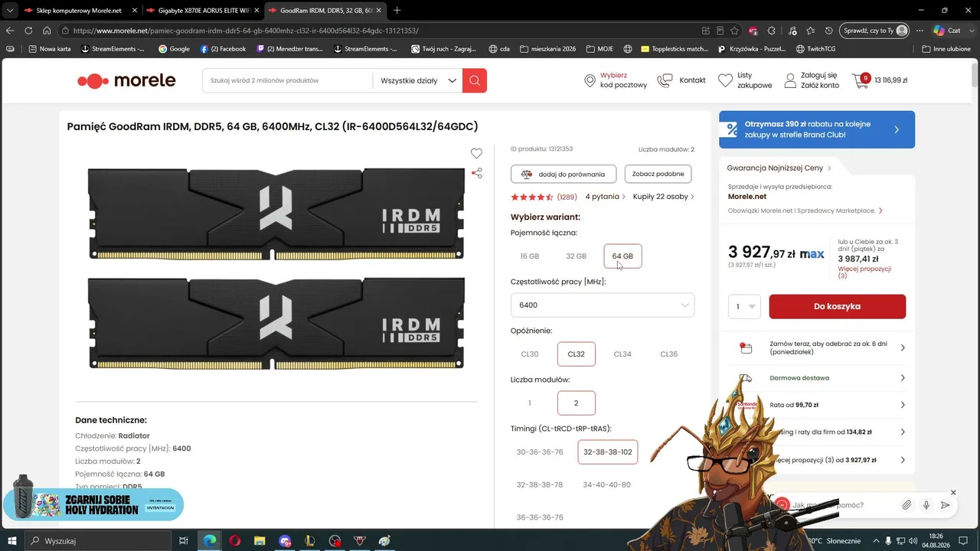This screenshot has width=980, height=551.
Task: Click Zobacz podobne button
Action: tap(658, 174)
